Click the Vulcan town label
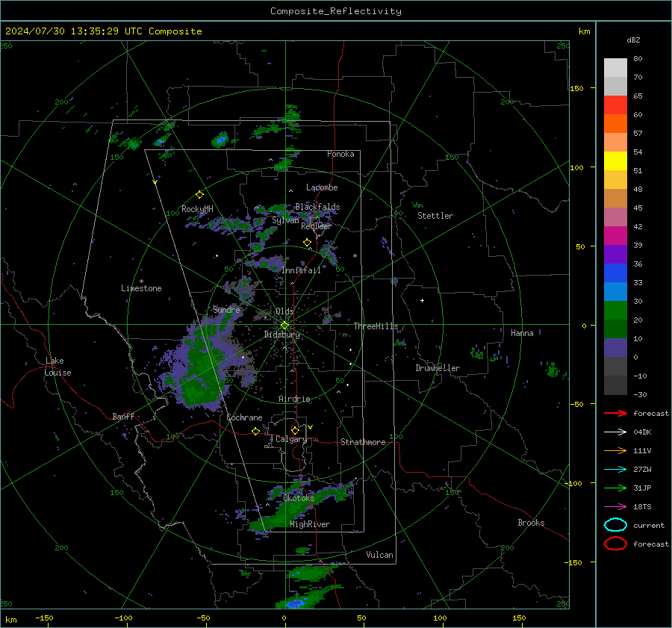This screenshot has width=672, height=628. [x=379, y=555]
